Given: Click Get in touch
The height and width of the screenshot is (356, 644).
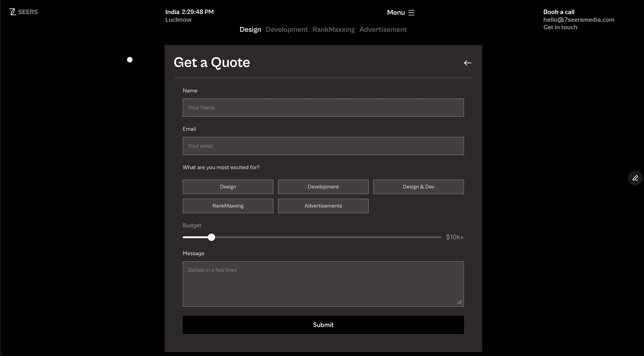Looking at the screenshot, I should (x=560, y=27).
